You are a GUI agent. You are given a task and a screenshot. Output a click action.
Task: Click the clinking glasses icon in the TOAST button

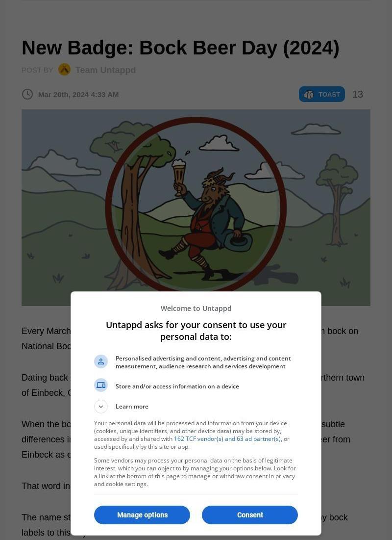click(309, 94)
